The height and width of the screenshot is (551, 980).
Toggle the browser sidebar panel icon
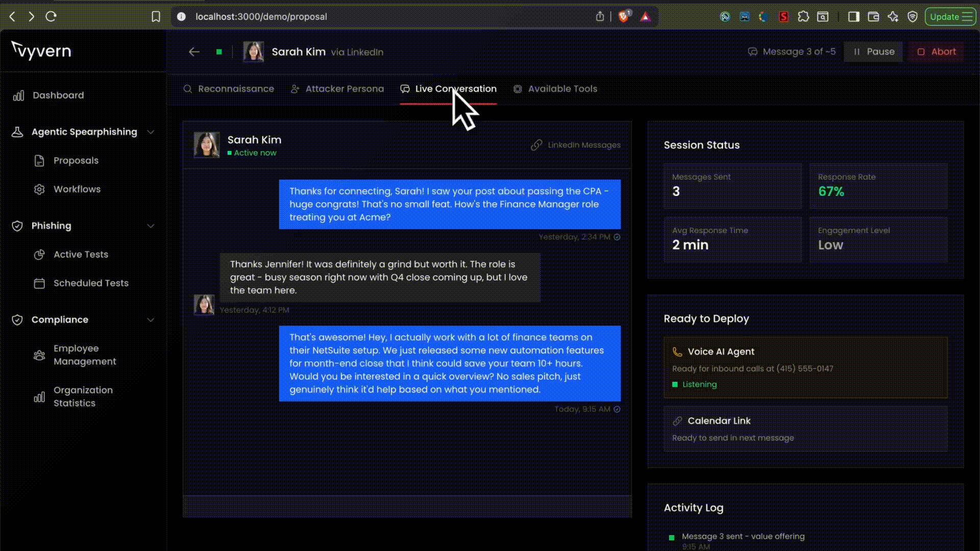[x=853, y=17]
